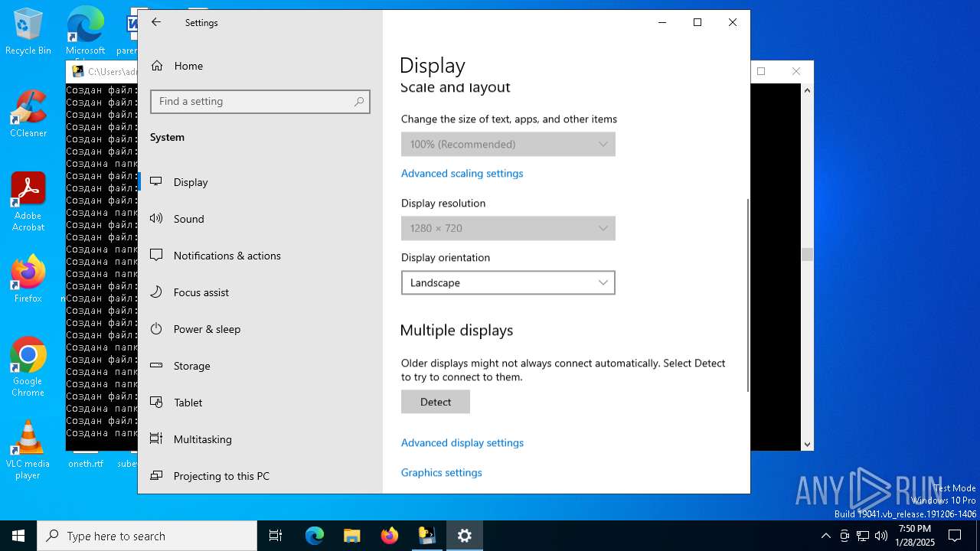Launch Microsoft Edge from taskbar
Screen dimensions: 980x551
(315, 536)
